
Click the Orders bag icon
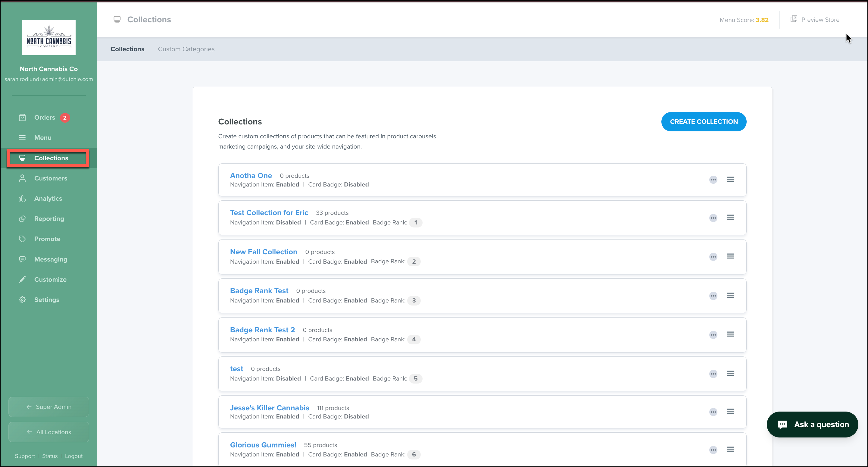(x=22, y=117)
